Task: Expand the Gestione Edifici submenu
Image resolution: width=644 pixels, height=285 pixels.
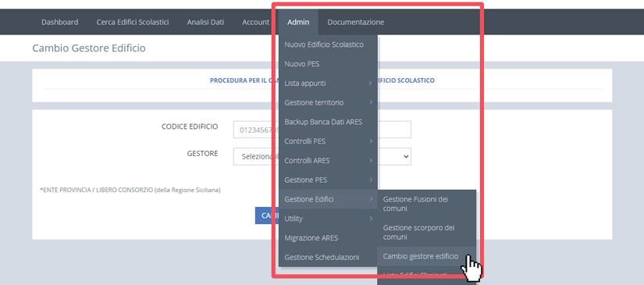Action: [x=327, y=199]
